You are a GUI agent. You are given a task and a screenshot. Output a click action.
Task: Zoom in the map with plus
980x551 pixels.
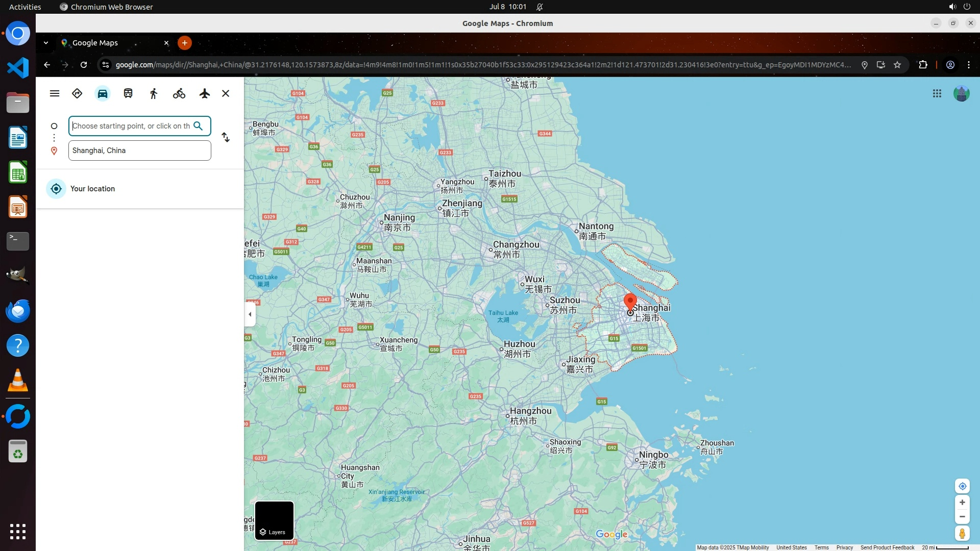(x=962, y=503)
